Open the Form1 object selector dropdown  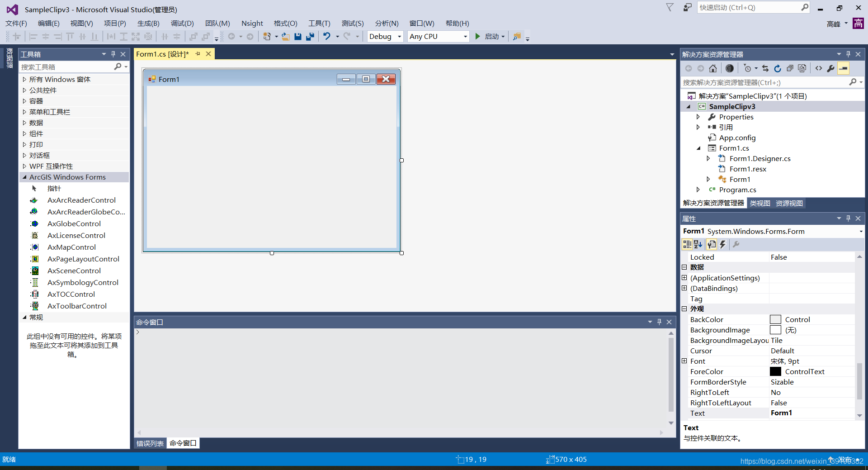point(861,231)
